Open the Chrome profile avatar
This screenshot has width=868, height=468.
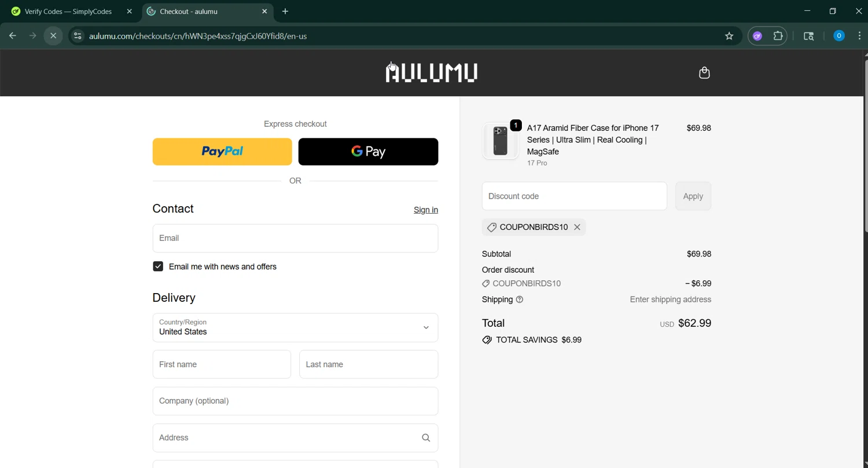tap(838, 36)
